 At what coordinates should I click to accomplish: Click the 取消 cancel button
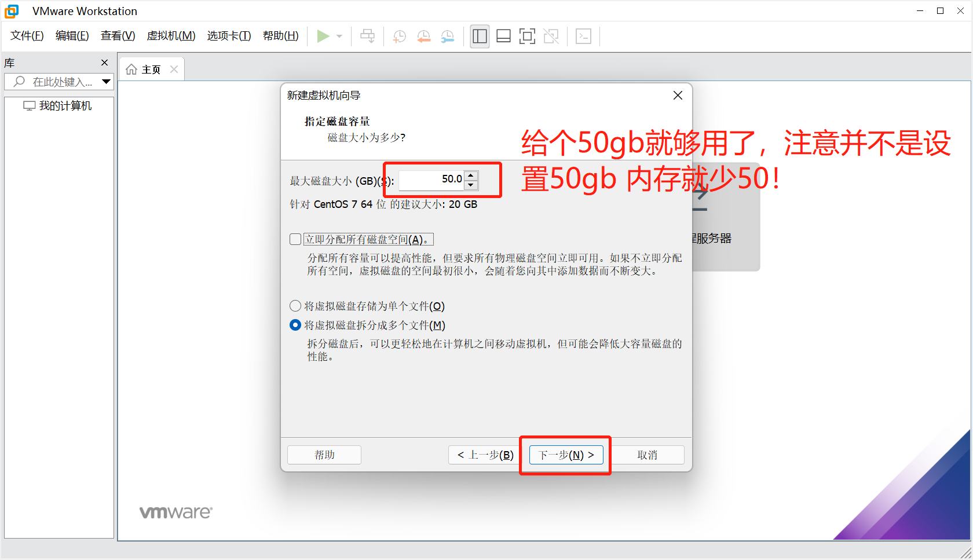tap(647, 455)
